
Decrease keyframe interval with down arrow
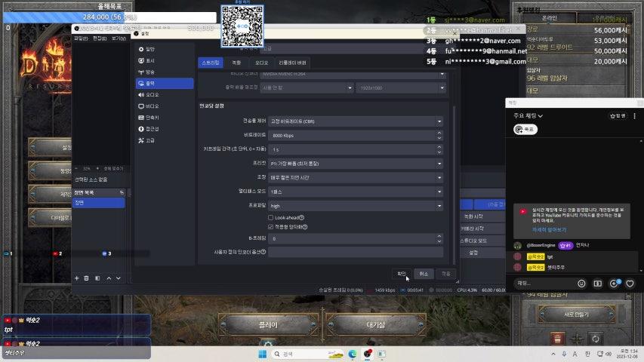click(439, 152)
